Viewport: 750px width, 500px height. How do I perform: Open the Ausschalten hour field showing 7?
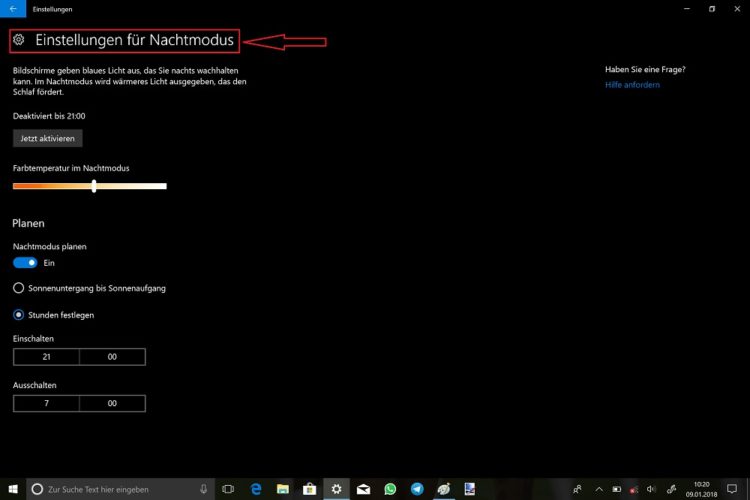(x=46, y=403)
